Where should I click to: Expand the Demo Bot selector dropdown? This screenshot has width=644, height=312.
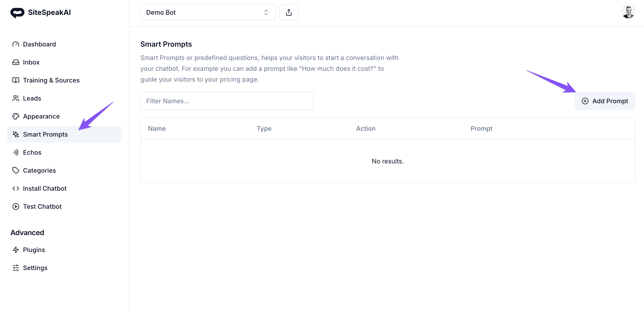pos(208,12)
